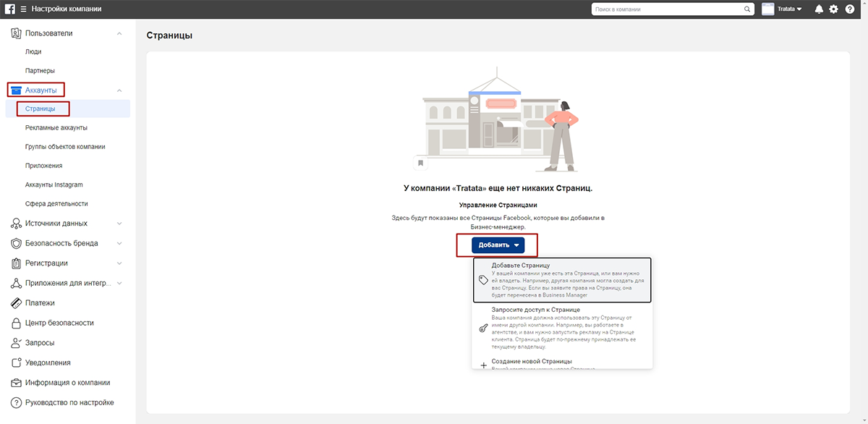Open notifications bell icon in header
The width and height of the screenshot is (868, 424).
point(820,9)
